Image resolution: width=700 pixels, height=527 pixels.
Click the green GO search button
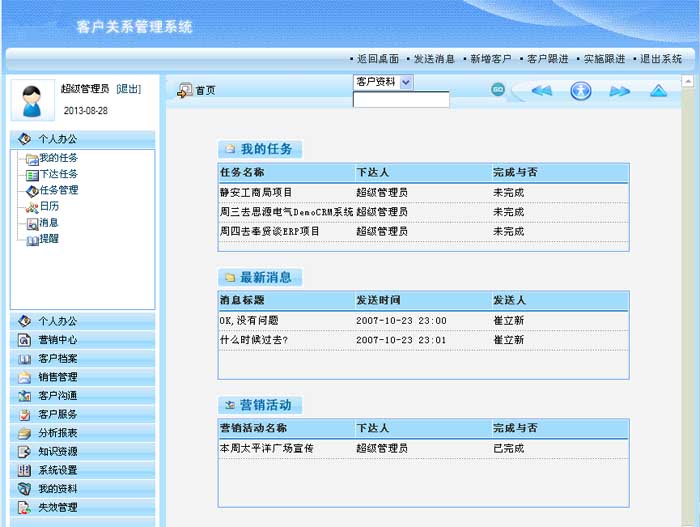coord(497,90)
